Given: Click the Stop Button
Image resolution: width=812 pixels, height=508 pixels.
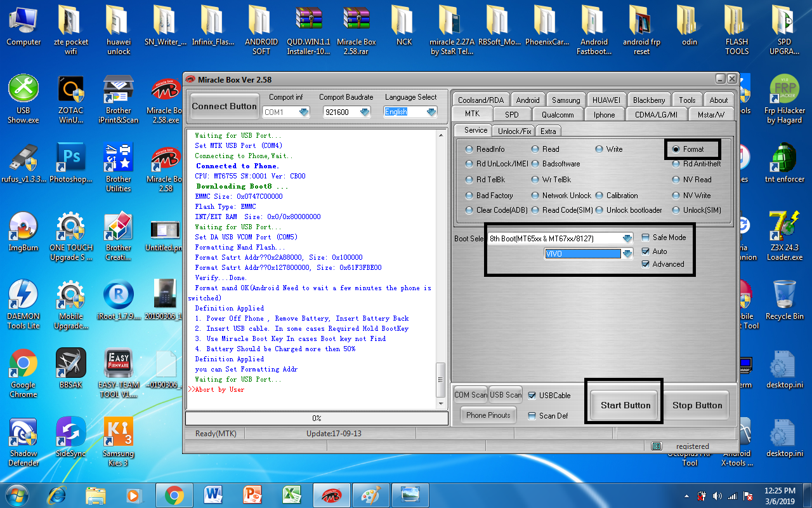Looking at the screenshot, I should click(697, 405).
